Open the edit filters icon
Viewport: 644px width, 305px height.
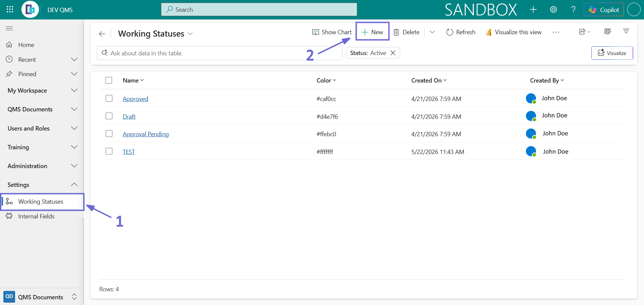tap(626, 31)
